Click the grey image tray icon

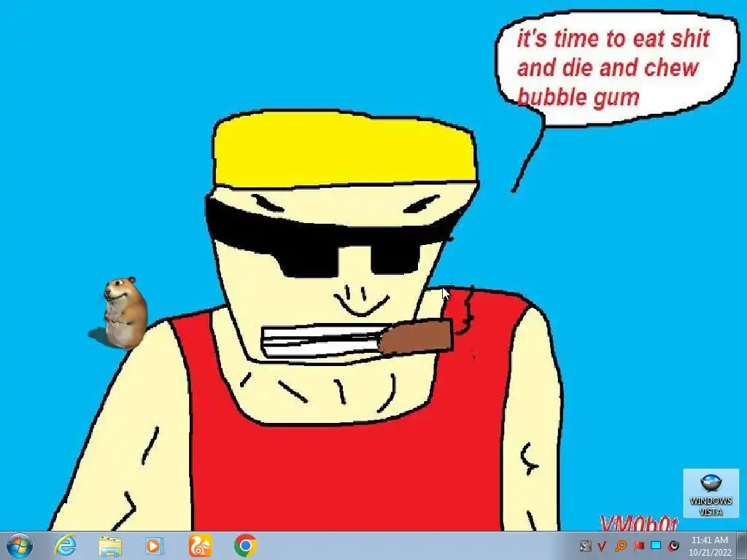(x=585, y=545)
